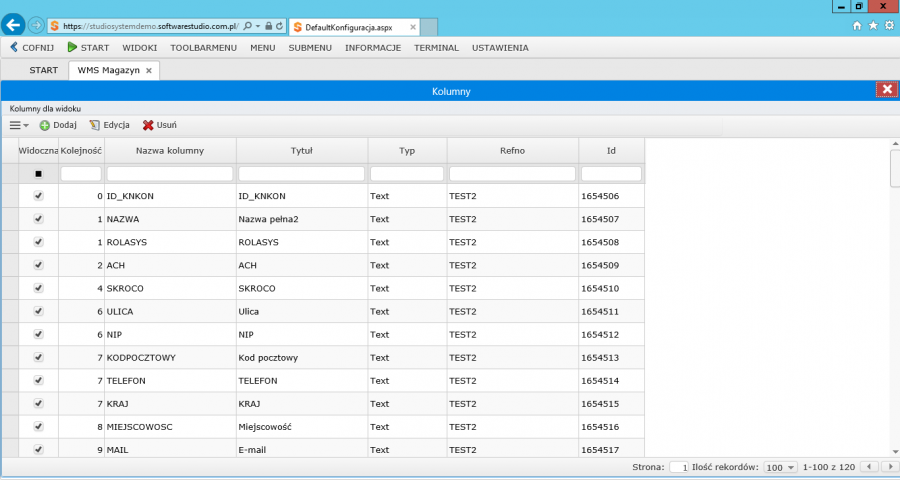Open the INFORMACJE menu
This screenshot has height=480, width=900.
point(373,48)
